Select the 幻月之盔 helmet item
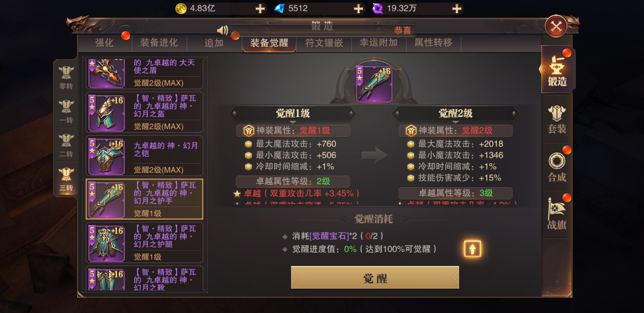The height and width of the screenshot is (313, 644). tap(144, 112)
